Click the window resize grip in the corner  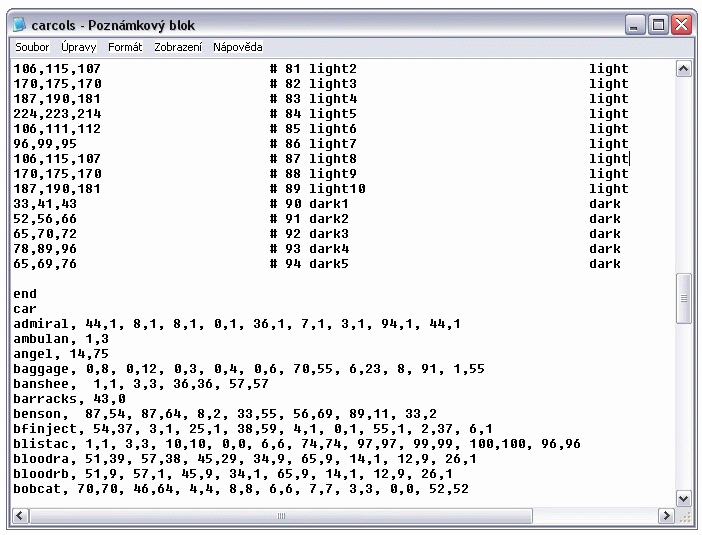[x=685, y=517]
